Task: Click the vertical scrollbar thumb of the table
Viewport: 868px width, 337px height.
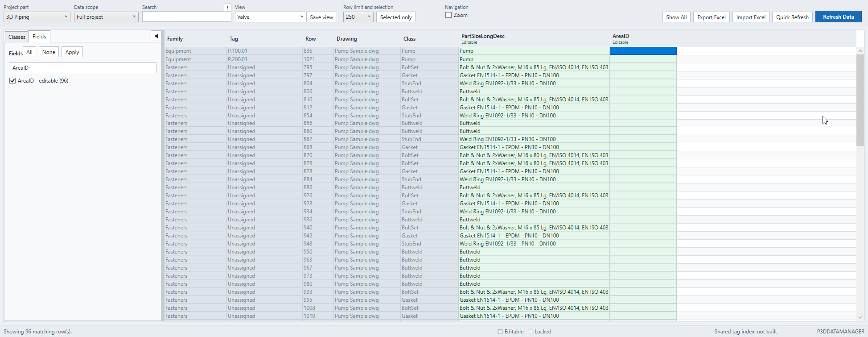Action: [x=860, y=100]
